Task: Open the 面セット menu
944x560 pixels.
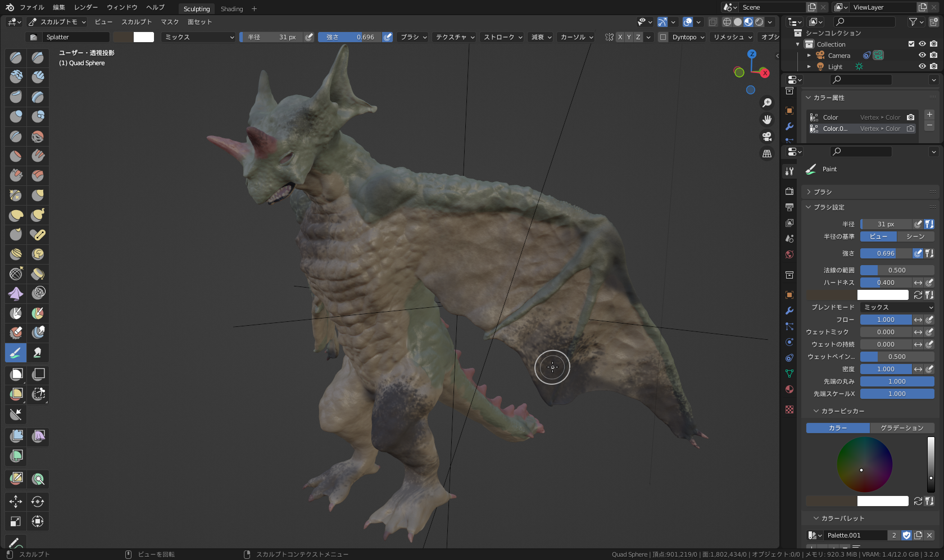Action: pos(199,22)
